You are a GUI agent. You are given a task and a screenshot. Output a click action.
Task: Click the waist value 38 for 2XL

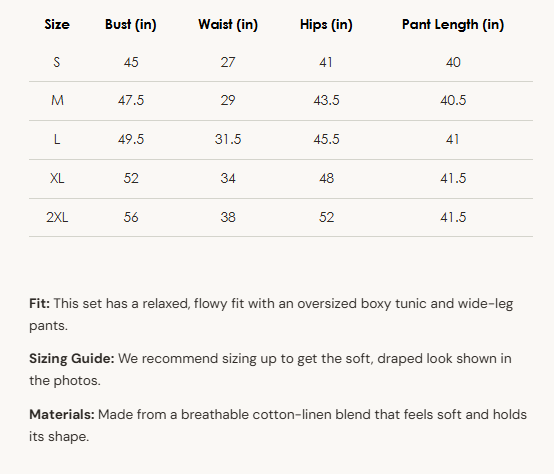pos(228,217)
